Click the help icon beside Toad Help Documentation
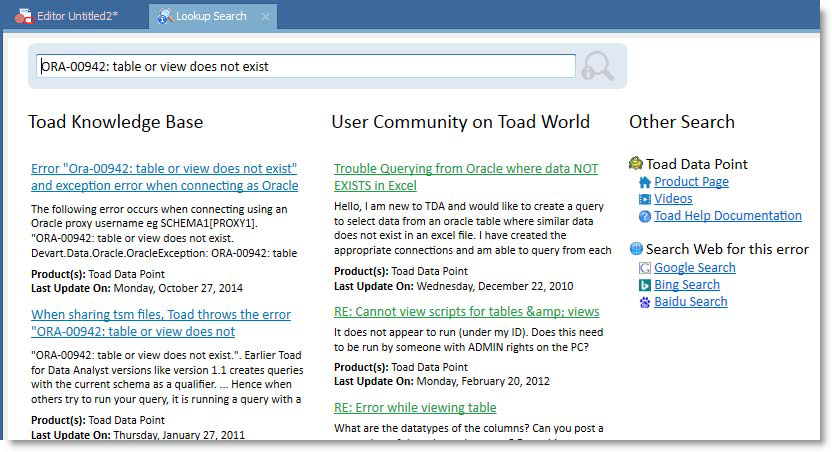 [645, 216]
